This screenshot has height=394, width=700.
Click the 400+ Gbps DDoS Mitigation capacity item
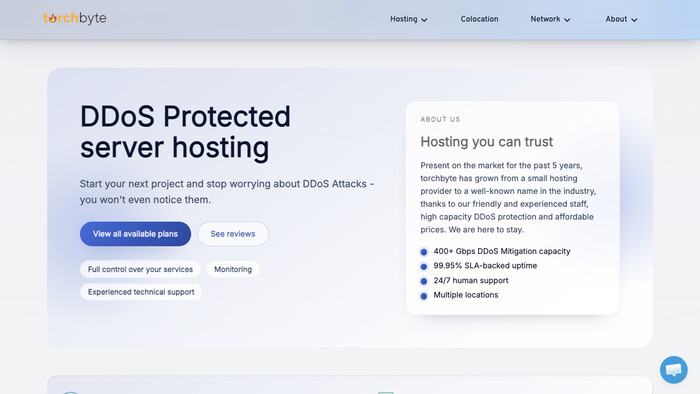click(x=502, y=251)
